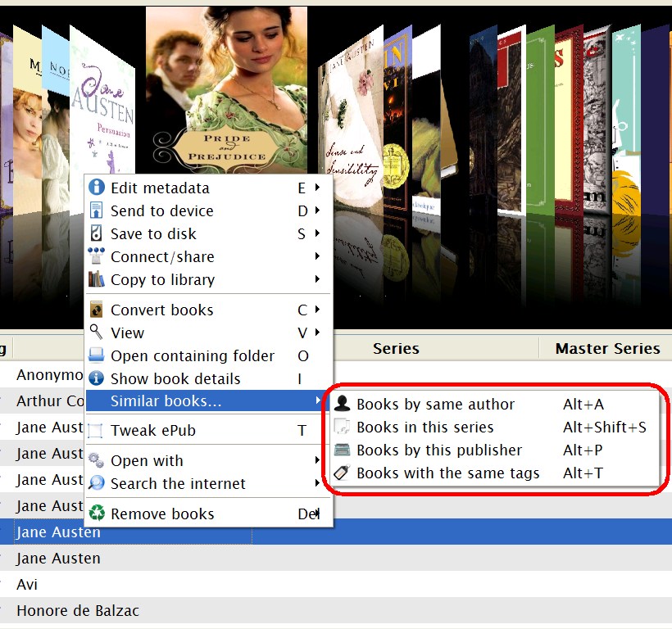Select the Pride and Prejudice cover
This screenshot has width=672, height=629.
tap(226, 90)
